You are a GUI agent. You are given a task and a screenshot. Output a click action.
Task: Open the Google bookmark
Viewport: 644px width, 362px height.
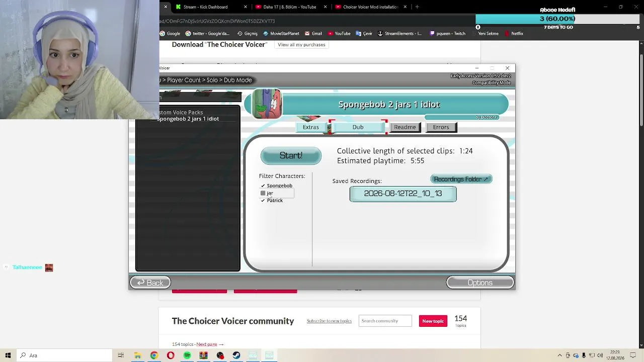170,34
